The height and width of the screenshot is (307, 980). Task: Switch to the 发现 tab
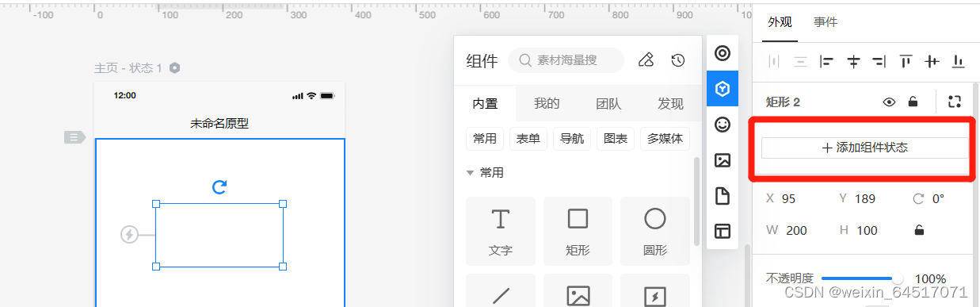coord(670,103)
